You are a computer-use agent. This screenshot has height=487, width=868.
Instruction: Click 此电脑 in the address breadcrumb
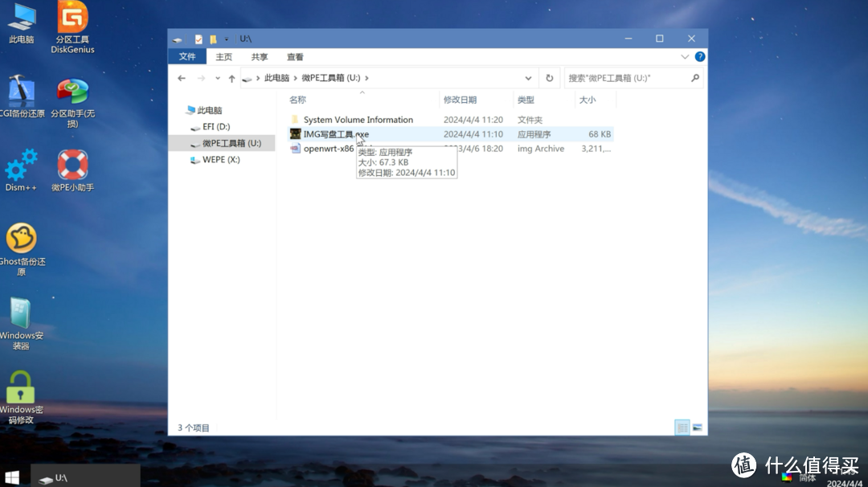pos(276,78)
